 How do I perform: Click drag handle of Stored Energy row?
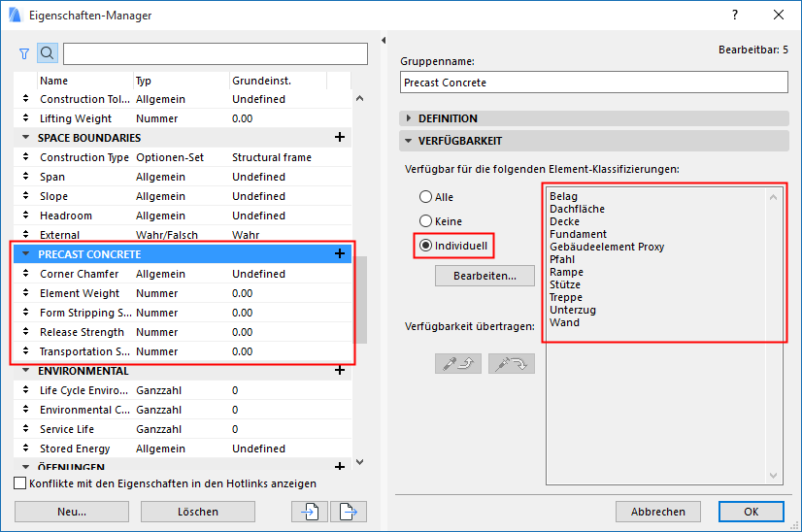click(x=25, y=449)
